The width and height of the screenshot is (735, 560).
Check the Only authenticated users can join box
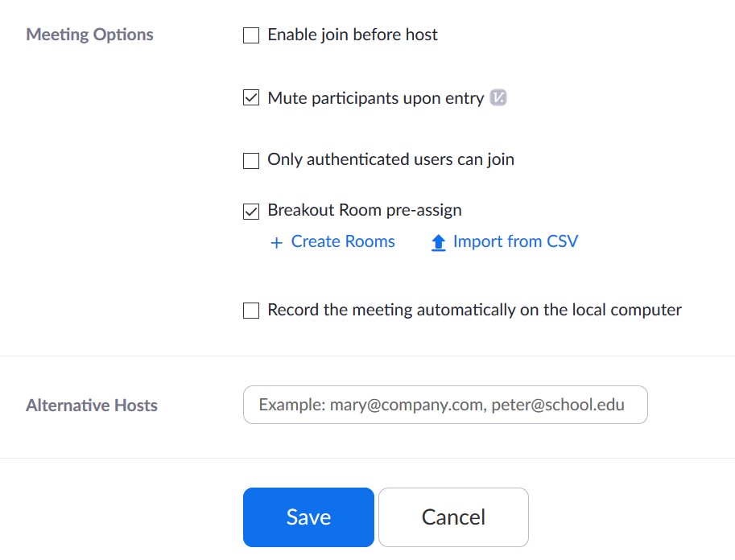251,160
